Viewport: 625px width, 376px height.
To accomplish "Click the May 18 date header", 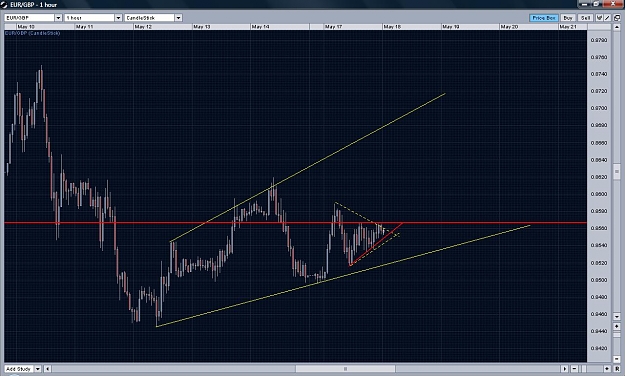I will pyautogui.click(x=392, y=27).
